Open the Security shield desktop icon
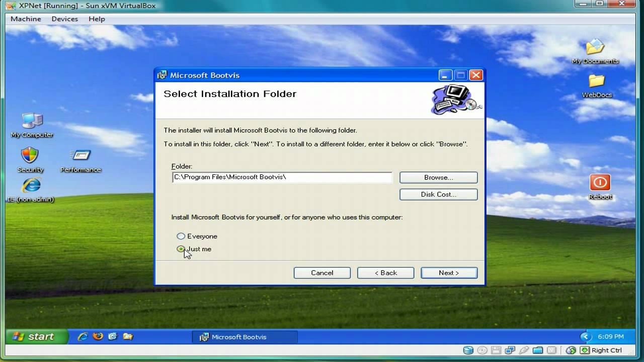The height and width of the screenshot is (362, 644). (30, 155)
